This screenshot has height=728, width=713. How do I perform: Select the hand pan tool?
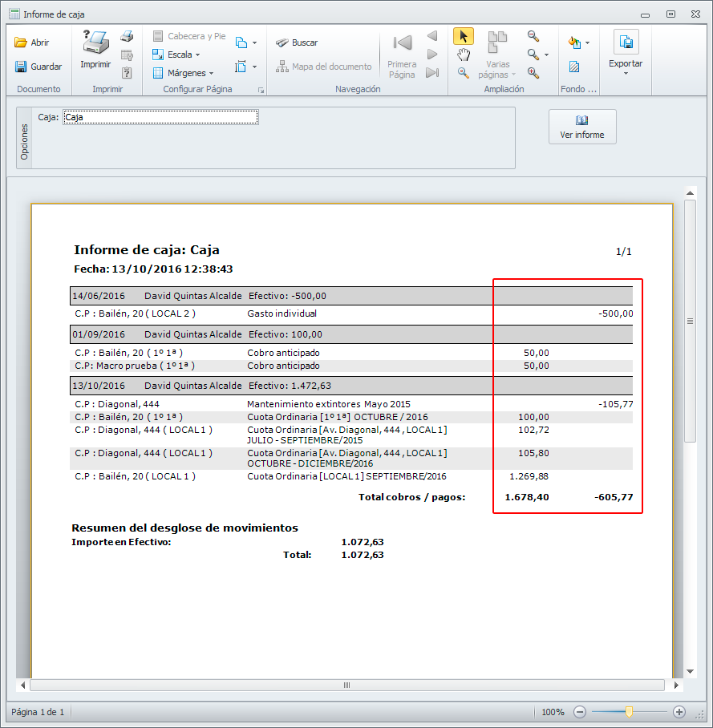tap(463, 55)
